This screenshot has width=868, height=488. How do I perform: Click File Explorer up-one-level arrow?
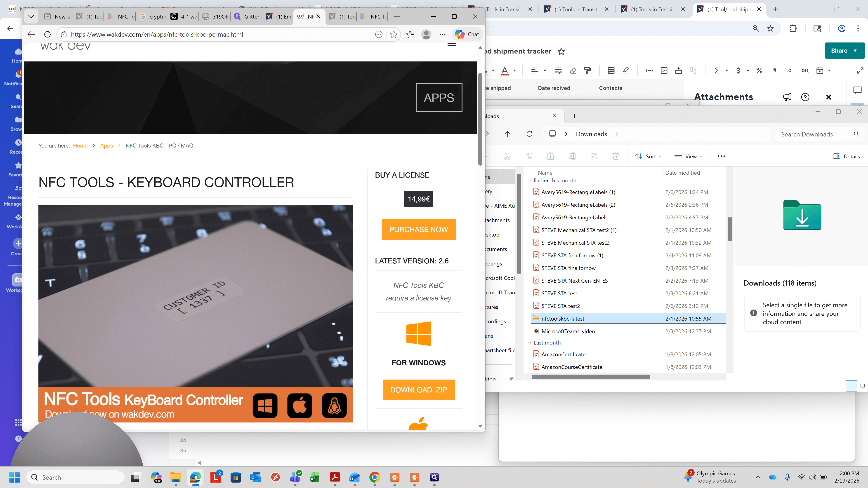(507, 134)
